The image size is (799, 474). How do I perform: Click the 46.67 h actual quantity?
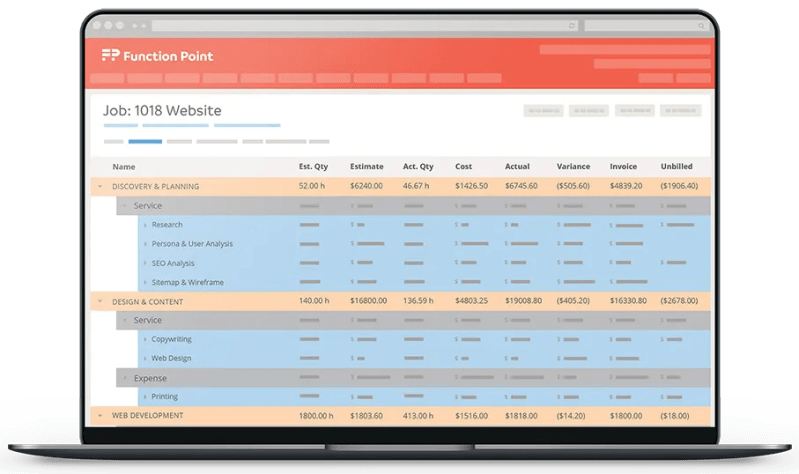[x=416, y=186]
